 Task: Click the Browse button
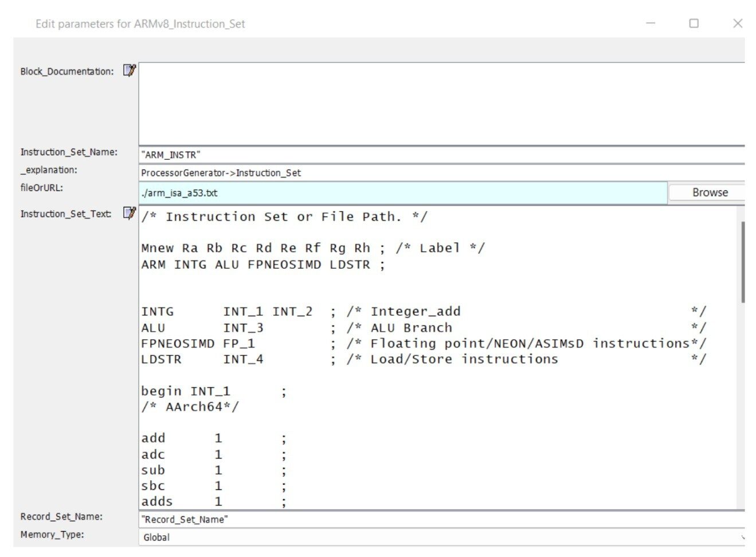point(709,193)
